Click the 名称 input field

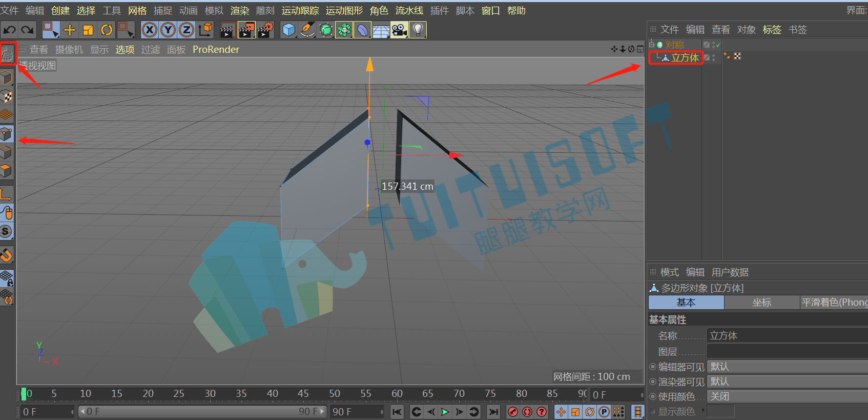787,335
